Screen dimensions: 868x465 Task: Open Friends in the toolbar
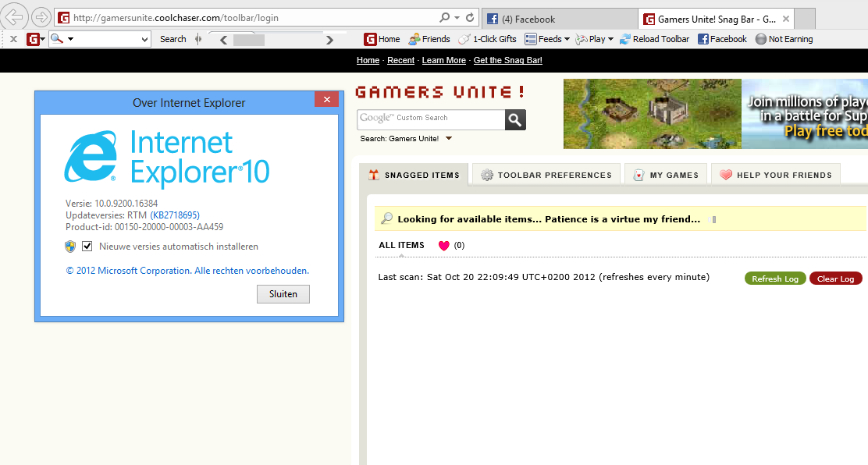(429, 39)
